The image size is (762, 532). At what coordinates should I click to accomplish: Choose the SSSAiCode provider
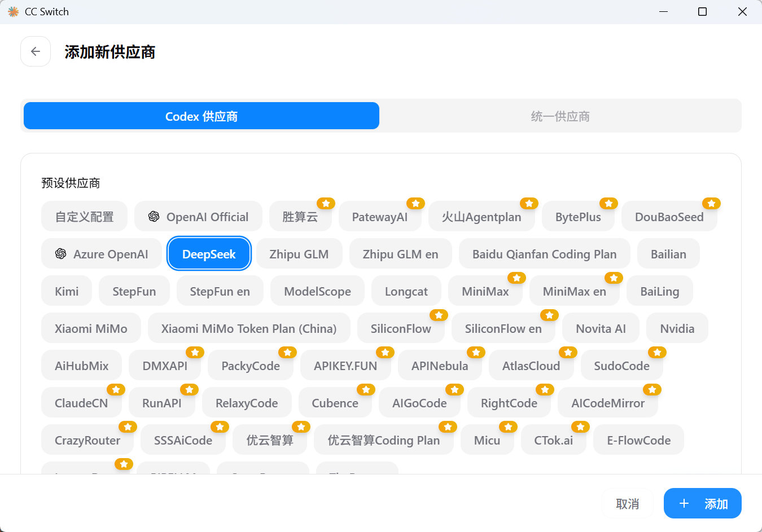pyautogui.click(x=183, y=440)
